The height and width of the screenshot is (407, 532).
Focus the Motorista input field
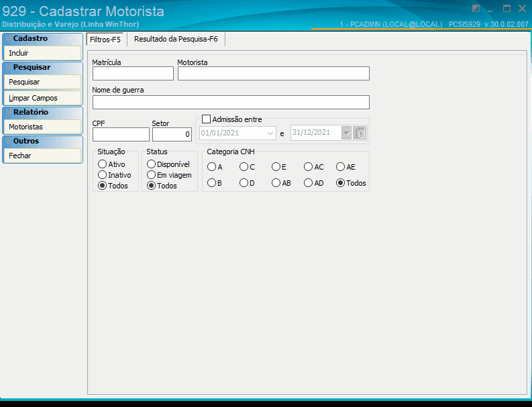tap(274, 74)
